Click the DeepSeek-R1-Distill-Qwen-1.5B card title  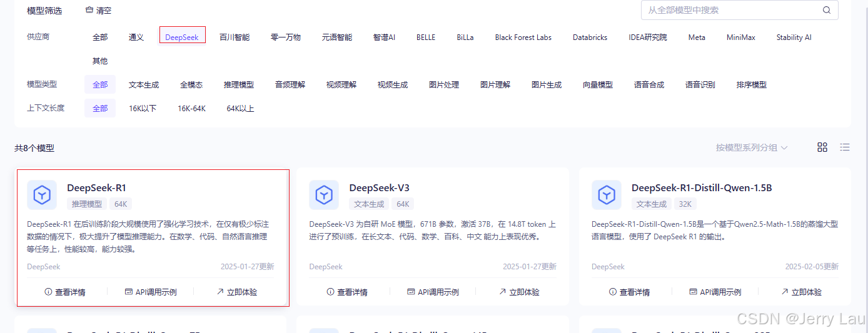click(x=702, y=187)
